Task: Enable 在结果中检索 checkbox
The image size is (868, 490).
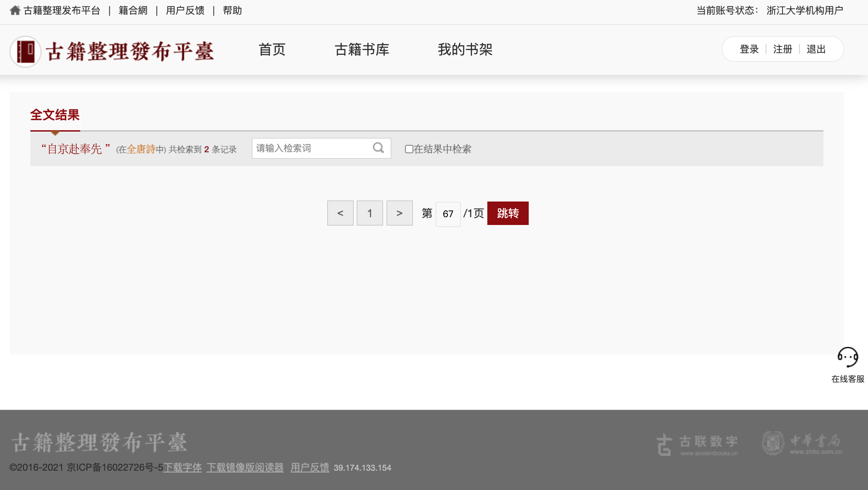Action: click(409, 149)
